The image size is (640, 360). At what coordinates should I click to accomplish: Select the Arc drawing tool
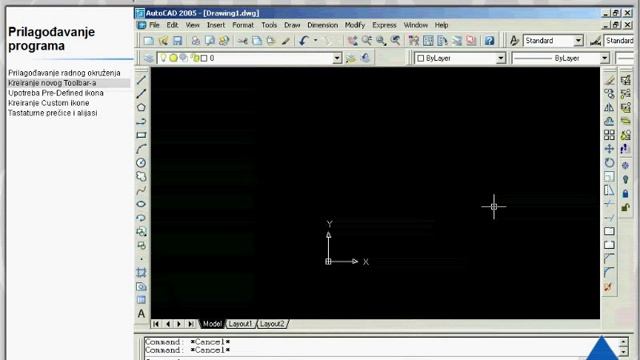141,149
